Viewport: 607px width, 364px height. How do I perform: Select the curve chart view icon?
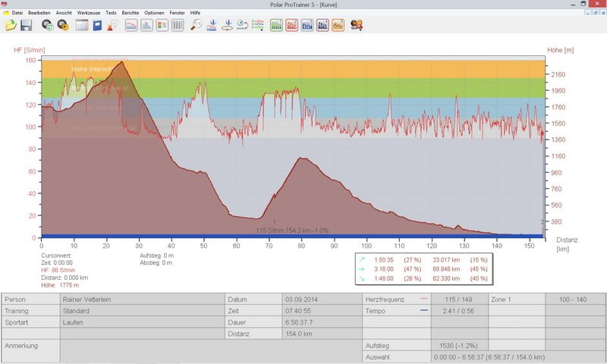[x=131, y=25]
